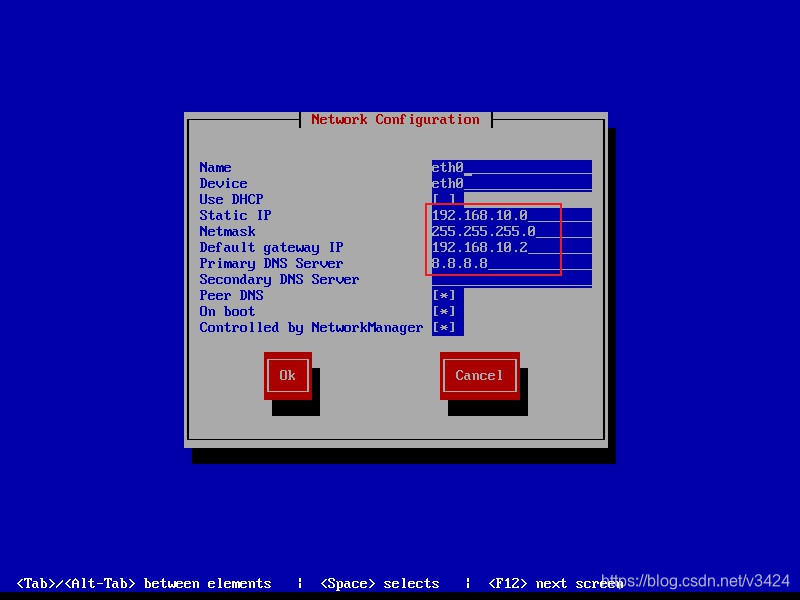Click the <Tab>/<Alt-Tab> between elements hint
800x600 pixels.
pyautogui.click(x=144, y=583)
